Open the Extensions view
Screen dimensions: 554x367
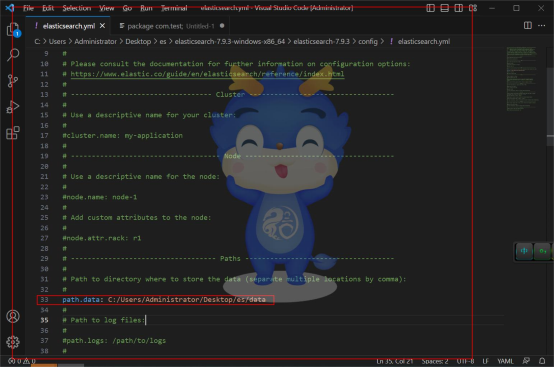pos(13,133)
